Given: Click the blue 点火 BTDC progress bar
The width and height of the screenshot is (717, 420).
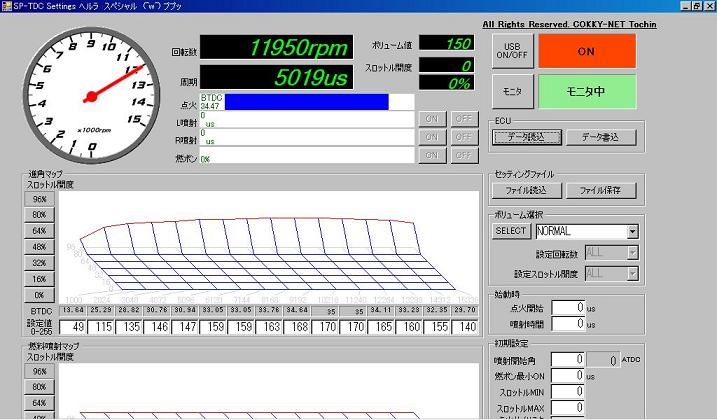Looking at the screenshot, I should 306,102.
